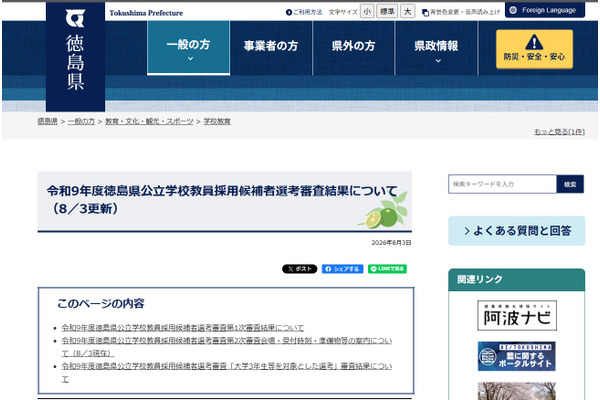Image resolution: width=600 pixels, height=400 pixels.
Task: Open the Foreign Language selector
Action: pos(545,10)
